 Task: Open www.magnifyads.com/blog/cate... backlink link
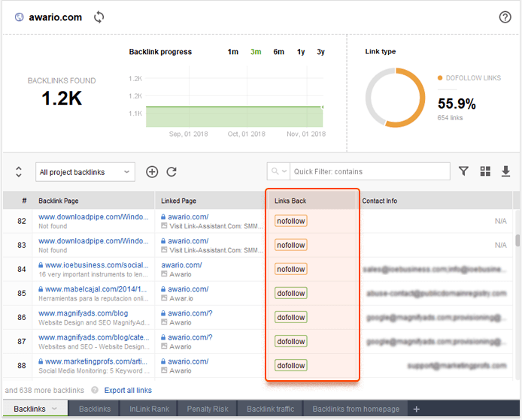[93, 337]
